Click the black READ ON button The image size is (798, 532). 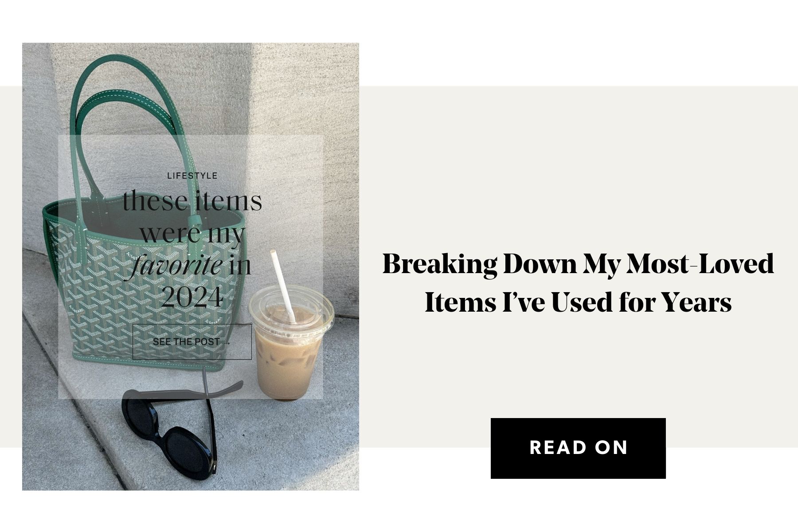tap(578, 448)
